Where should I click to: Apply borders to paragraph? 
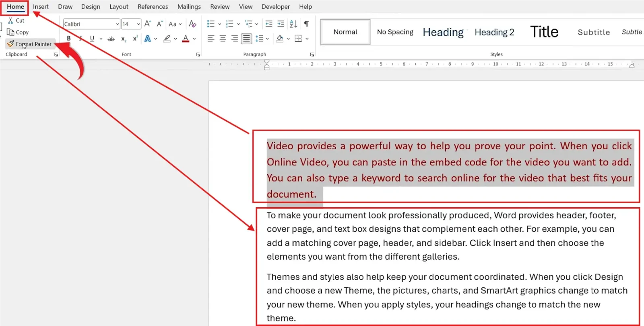(x=298, y=39)
